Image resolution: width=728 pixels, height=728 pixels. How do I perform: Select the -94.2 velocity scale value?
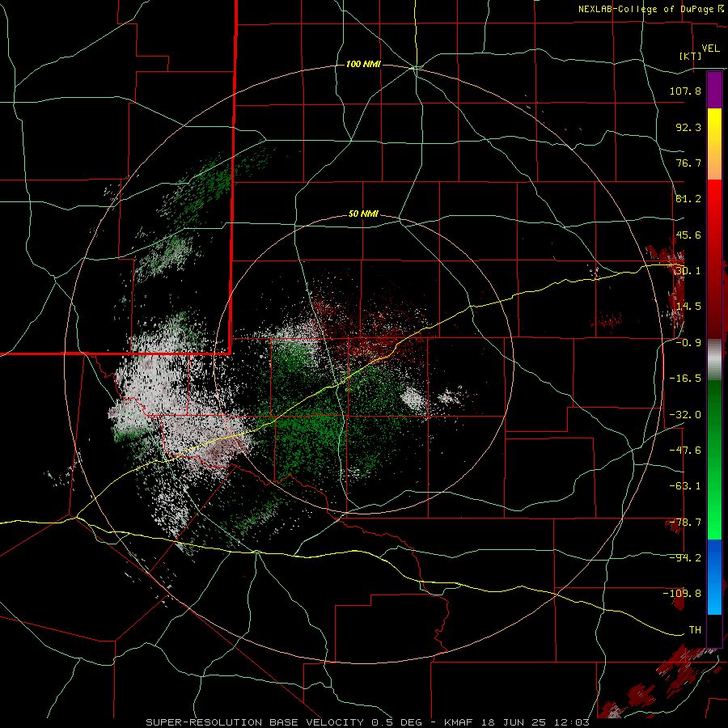coord(685,558)
